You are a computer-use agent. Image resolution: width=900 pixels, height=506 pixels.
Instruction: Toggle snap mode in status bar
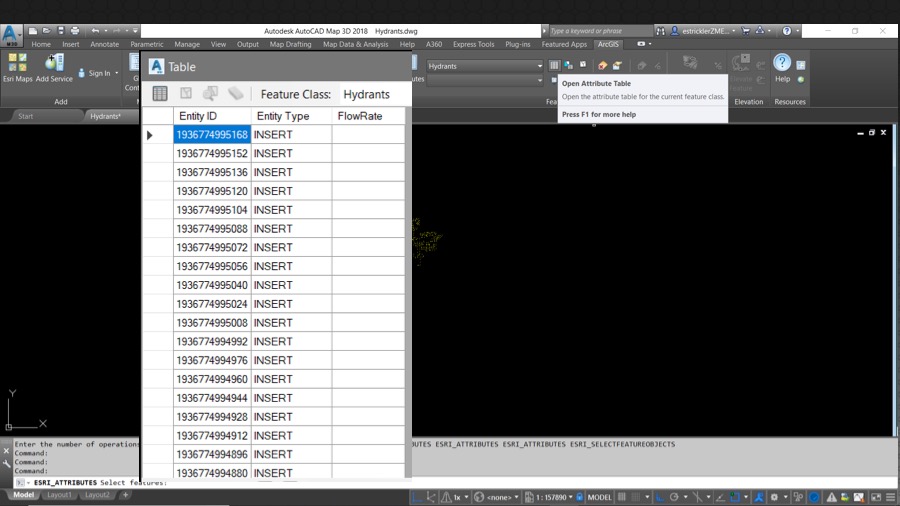pos(636,497)
